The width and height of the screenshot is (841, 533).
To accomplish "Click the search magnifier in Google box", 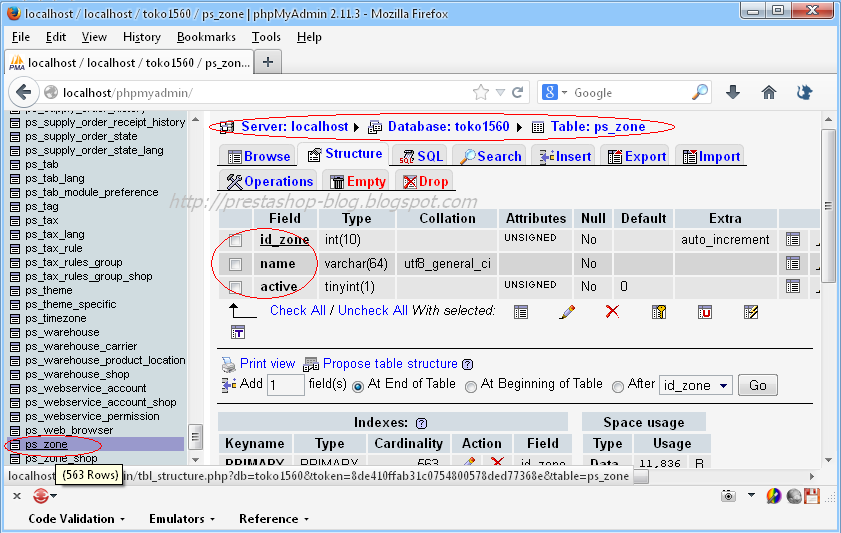I will coord(699,92).
